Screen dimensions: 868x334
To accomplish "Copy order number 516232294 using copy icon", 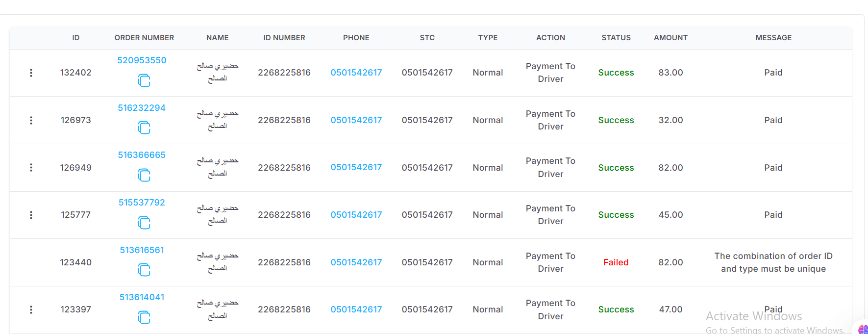I will (x=144, y=128).
